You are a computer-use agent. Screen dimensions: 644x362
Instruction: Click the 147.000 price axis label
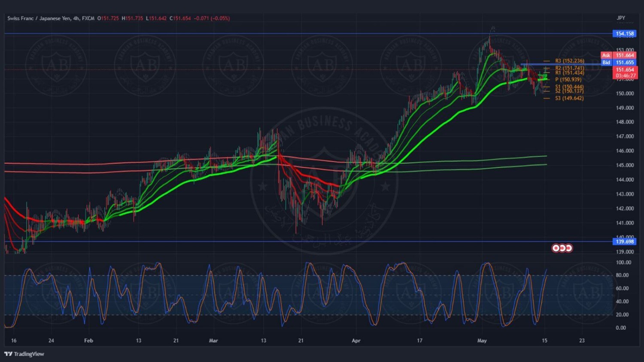625,136
